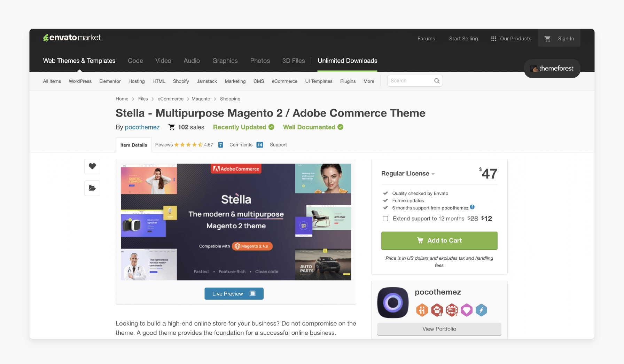Screen dimensions: 624x364
Task: Select Marketing in subnavigation
Action: tap(235, 81)
